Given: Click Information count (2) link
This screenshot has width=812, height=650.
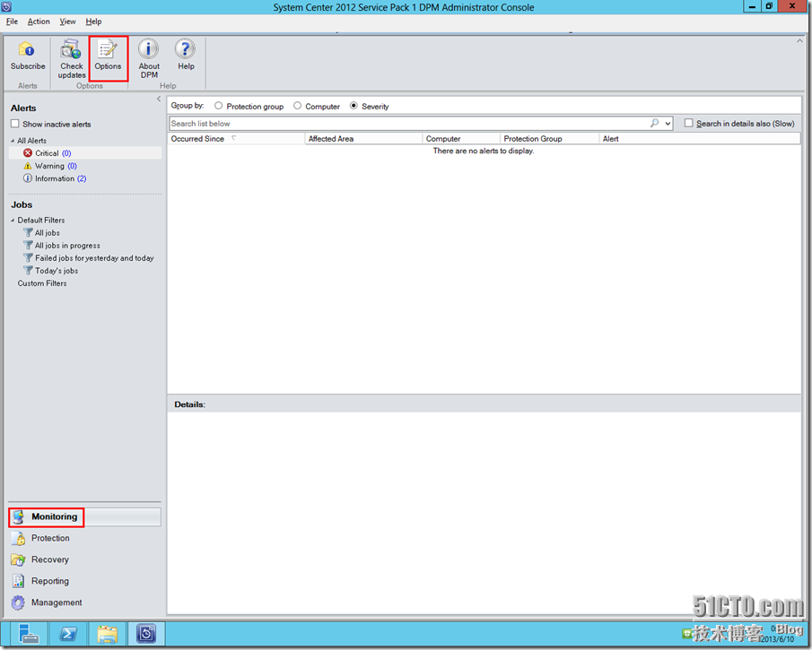Looking at the screenshot, I should pyautogui.click(x=82, y=178).
